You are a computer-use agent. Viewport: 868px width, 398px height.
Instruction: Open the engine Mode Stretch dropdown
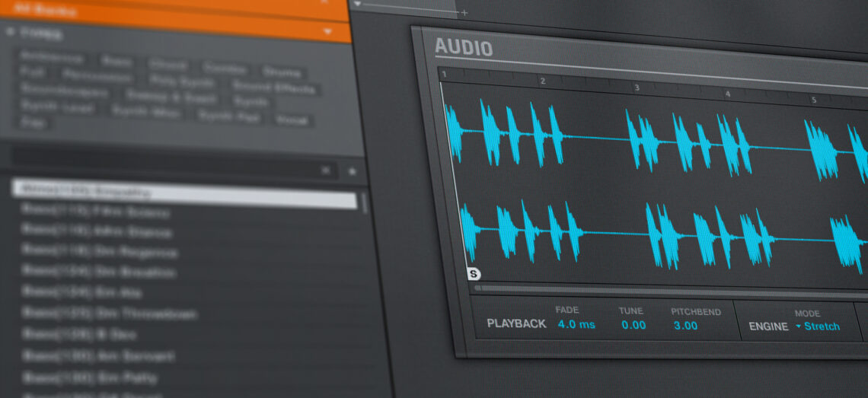pyautogui.click(x=818, y=326)
